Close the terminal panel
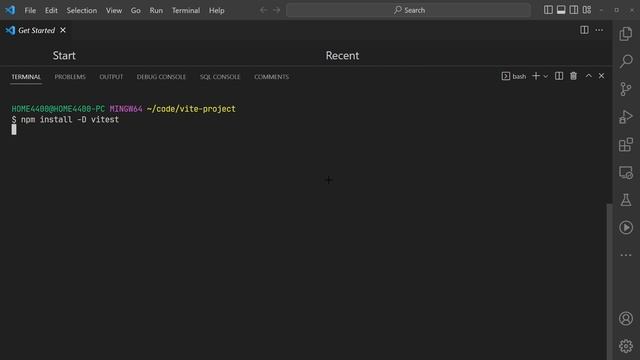The height and width of the screenshot is (360, 640). [x=601, y=76]
